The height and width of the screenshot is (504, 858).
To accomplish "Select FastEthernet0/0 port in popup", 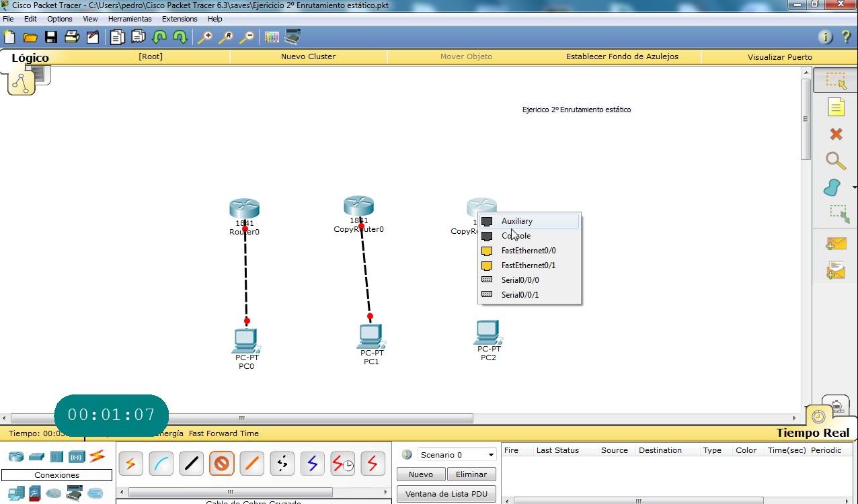I will coord(529,251).
